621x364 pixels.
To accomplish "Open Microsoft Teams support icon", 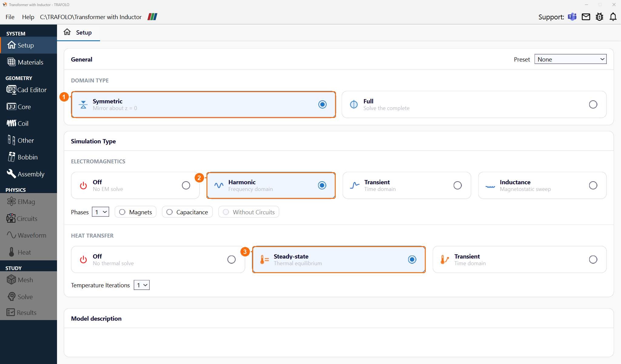I will (x=572, y=17).
